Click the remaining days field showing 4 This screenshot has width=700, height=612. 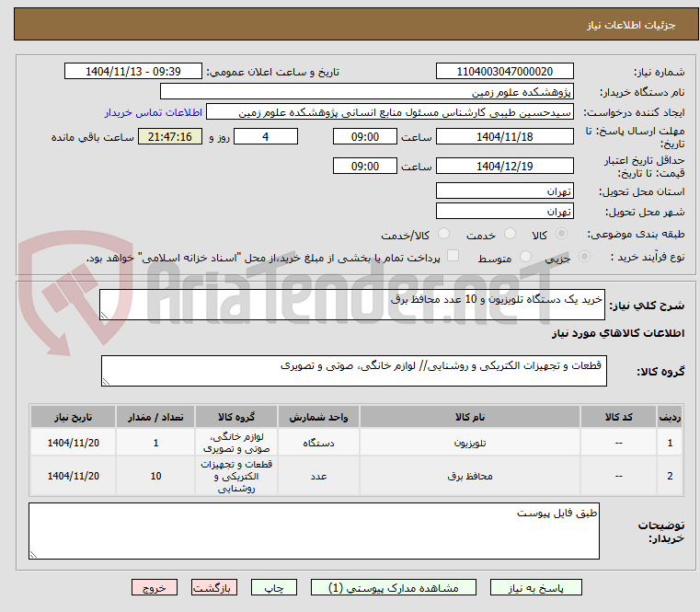pos(266,136)
